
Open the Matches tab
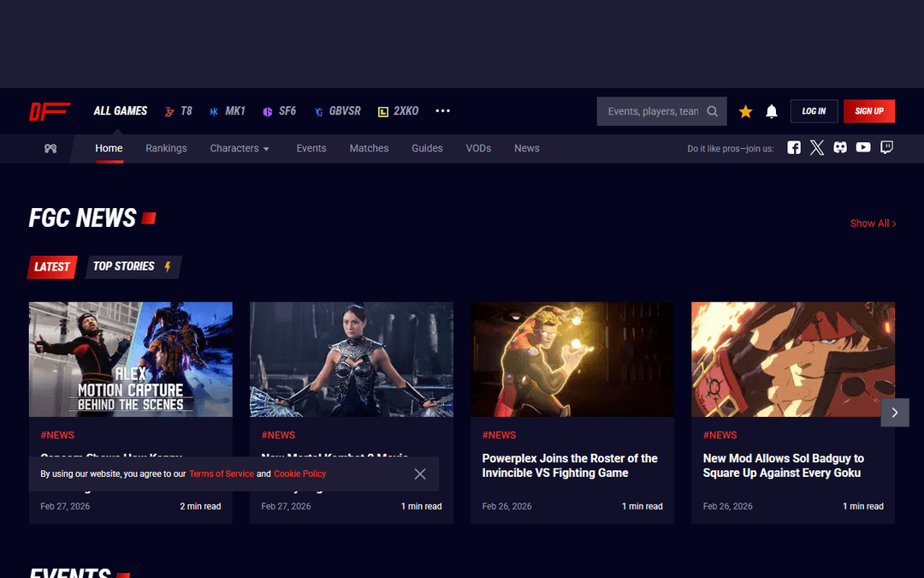click(369, 148)
